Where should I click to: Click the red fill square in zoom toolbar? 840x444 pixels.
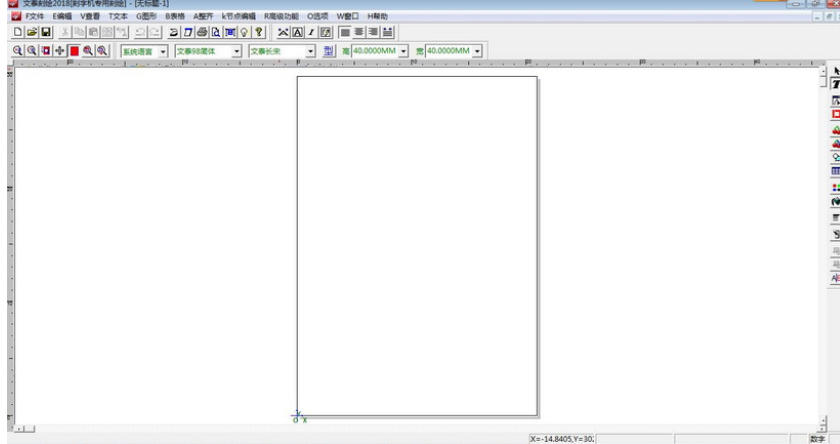pos(74,51)
